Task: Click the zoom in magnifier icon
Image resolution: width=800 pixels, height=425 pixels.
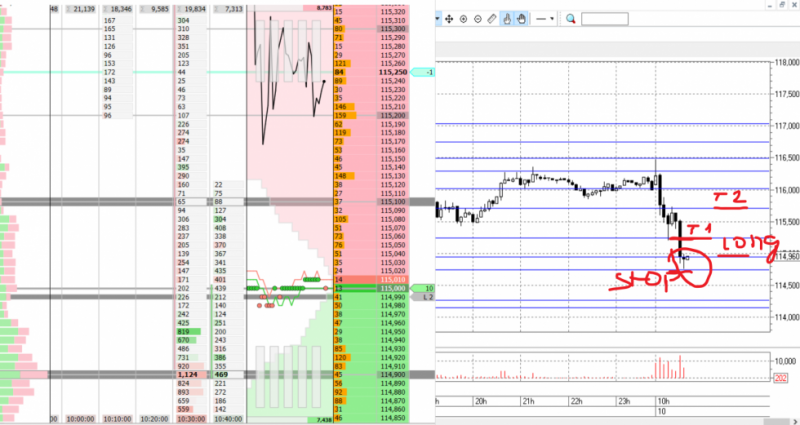Action: 463,19
